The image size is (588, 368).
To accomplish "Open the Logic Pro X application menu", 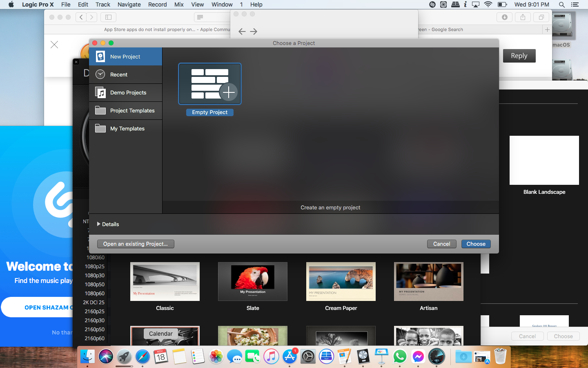I will [38, 4].
